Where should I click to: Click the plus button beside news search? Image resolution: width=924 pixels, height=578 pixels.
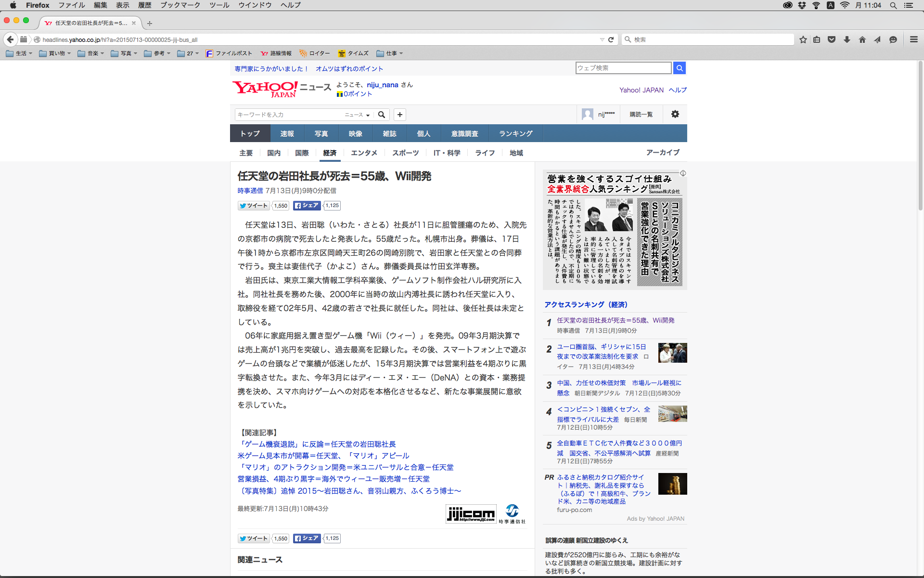[399, 115]
